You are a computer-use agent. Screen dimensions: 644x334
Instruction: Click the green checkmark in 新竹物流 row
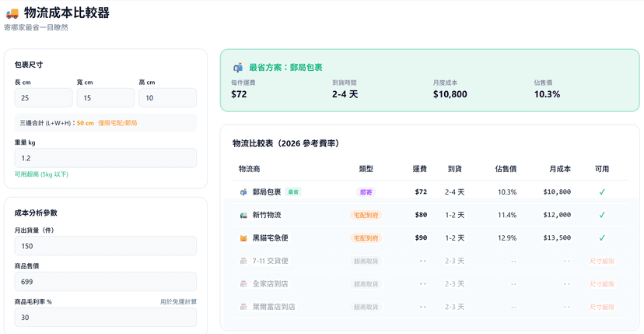pos(602,215)
